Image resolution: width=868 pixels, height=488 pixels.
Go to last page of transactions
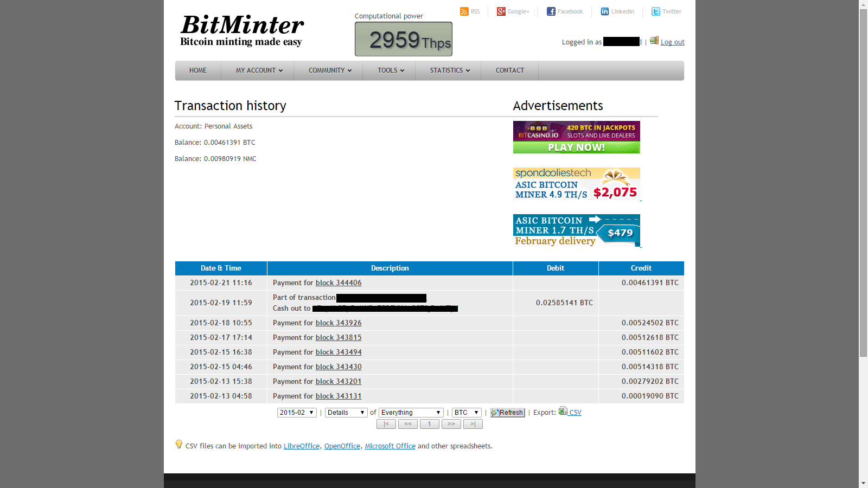point(473,424)
